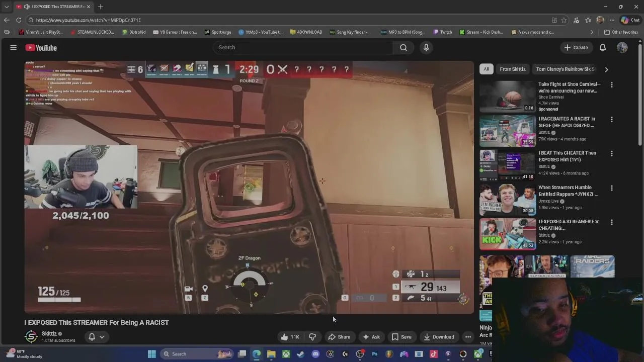Open Twitch bookmark

pyautogui.click(x=443, y=32)
